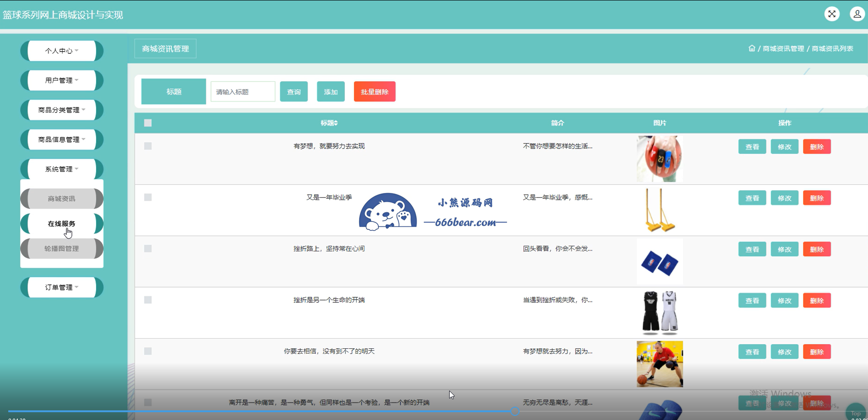Click the 商城资讯管理 breadcrumb link
The height and width of the screenshot is (420, 868).
point(783,49)
